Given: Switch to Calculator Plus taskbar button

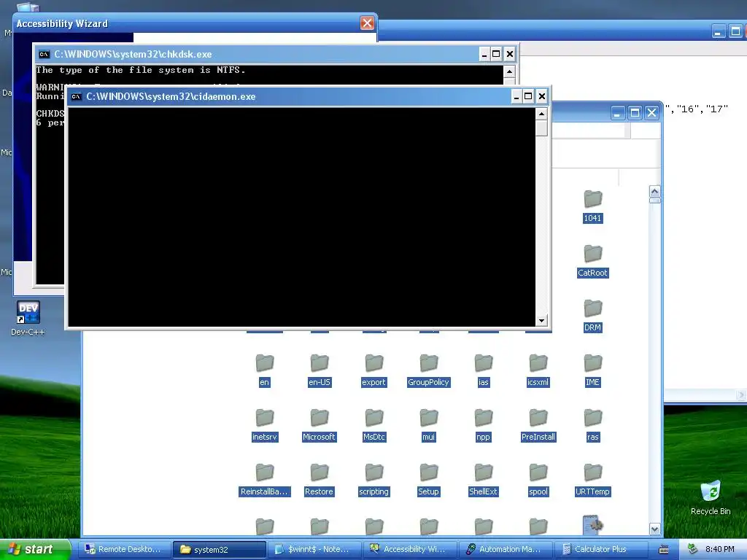Looking at the screenshot, I should coord(601,549).
